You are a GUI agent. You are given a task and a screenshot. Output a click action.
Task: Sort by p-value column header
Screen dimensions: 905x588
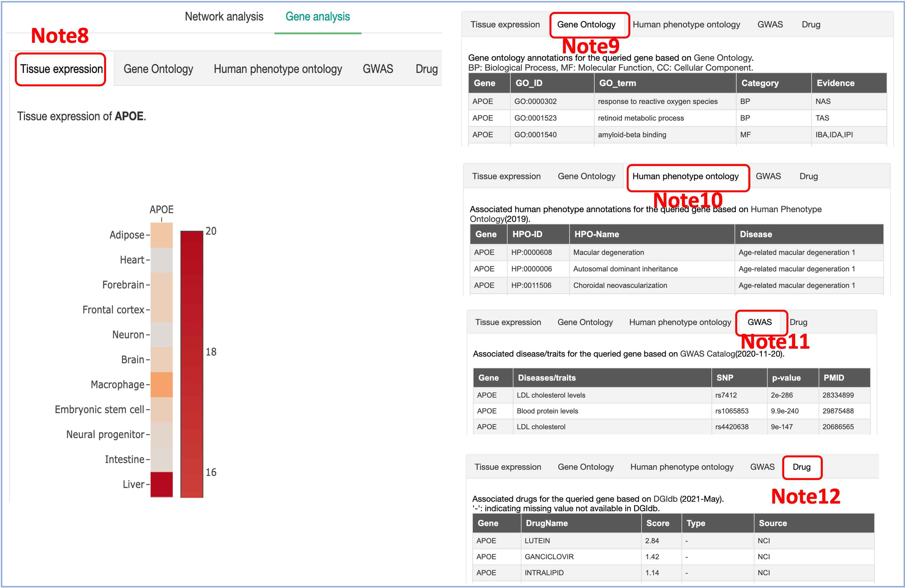pos(793,378)
